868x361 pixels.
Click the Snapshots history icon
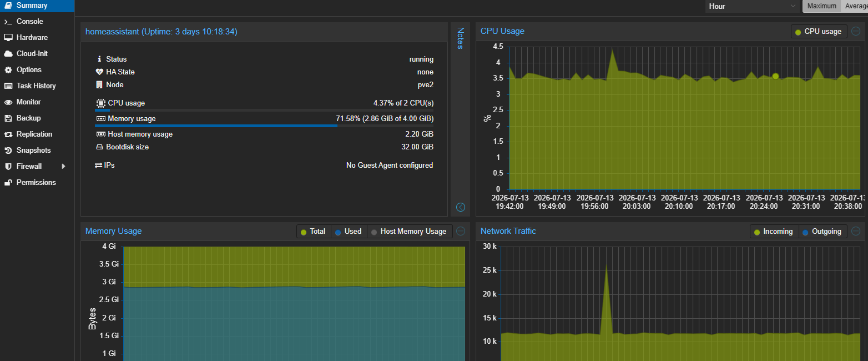click(x=8, y=151)
